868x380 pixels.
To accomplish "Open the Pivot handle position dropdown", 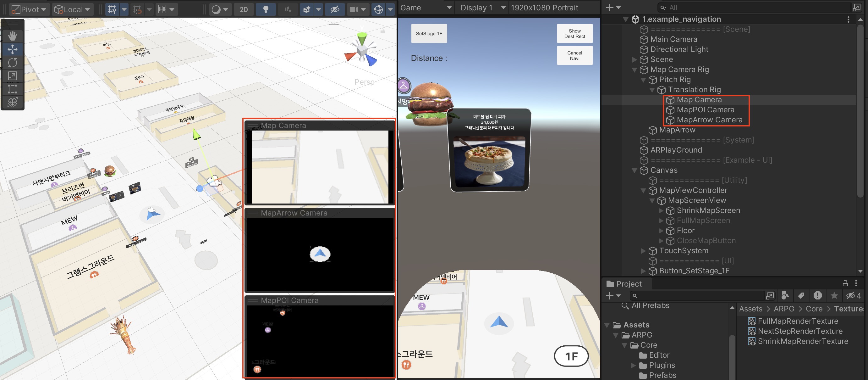I will (x=30, y=9).
